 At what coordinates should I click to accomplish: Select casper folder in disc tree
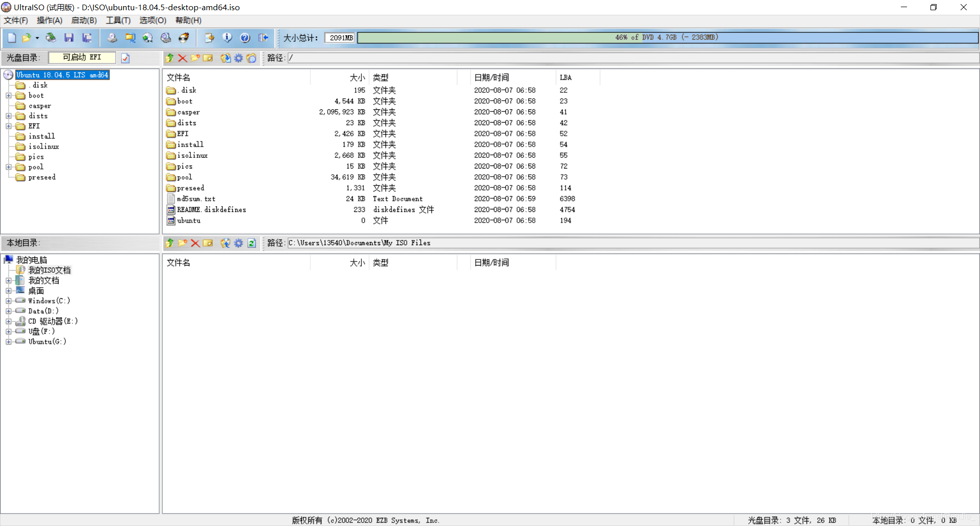[x=40, y=106]
